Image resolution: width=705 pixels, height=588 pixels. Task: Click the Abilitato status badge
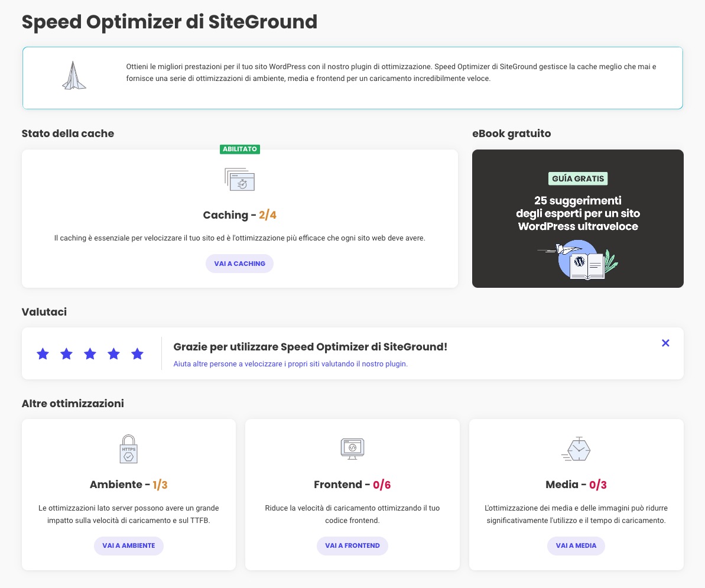pyautogui.click(x=240, y=150)
